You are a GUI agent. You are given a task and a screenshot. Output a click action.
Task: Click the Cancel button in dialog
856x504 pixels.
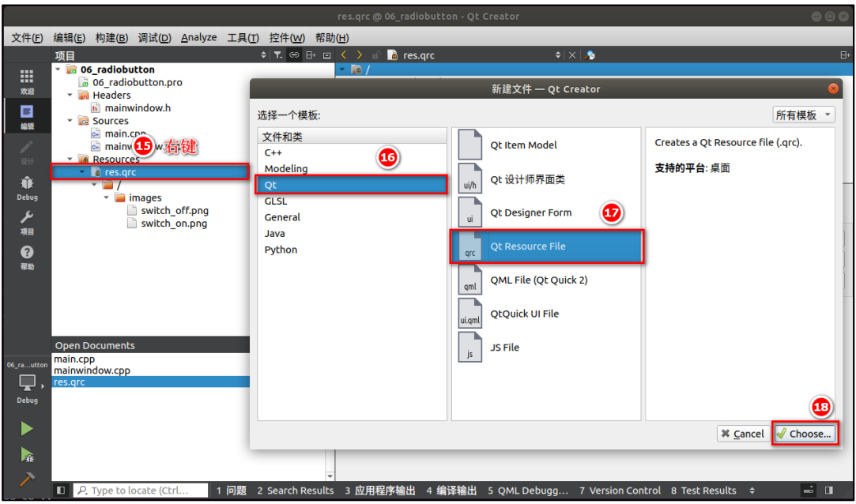(742, 434)
